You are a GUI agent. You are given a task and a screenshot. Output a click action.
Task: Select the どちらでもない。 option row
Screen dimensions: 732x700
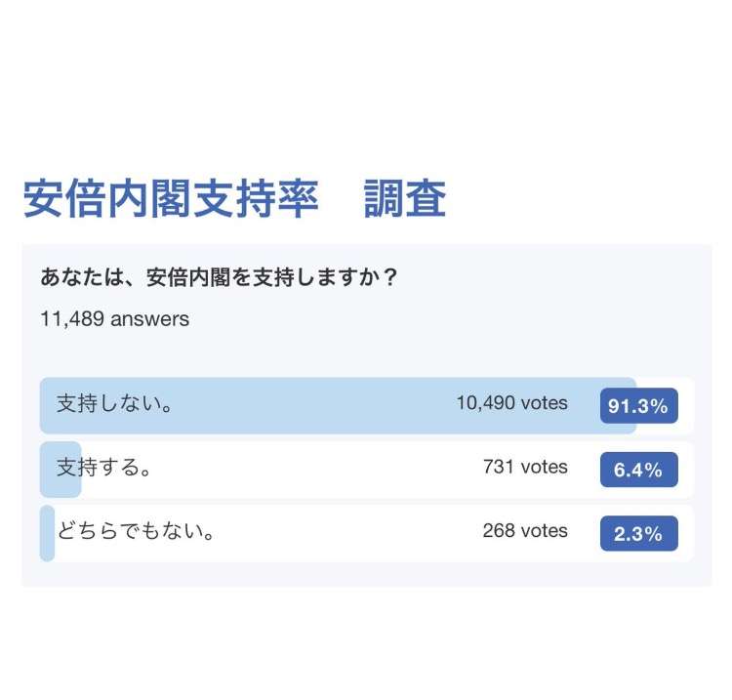(x=367, y=533)
